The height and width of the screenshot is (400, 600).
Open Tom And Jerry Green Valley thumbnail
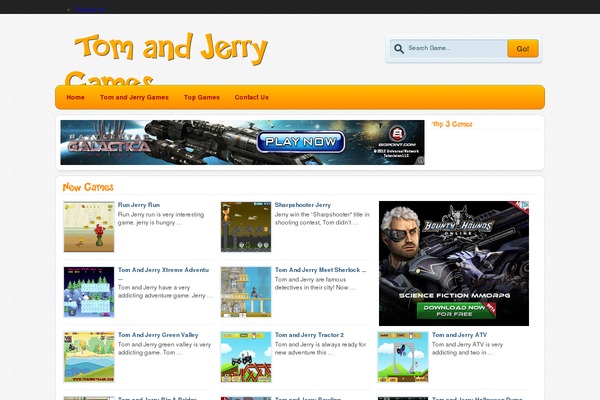pos(89,357)
